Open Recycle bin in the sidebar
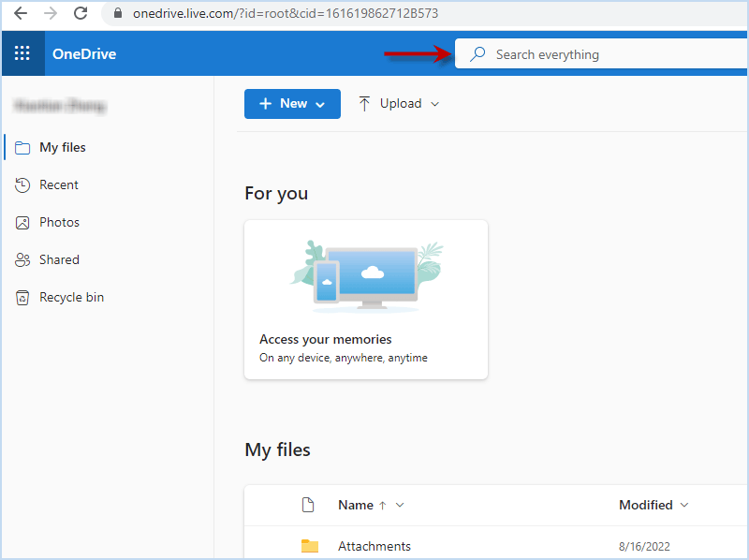This screenshot has height=560, width=749. pyautogui.click(x=72, y=297)
